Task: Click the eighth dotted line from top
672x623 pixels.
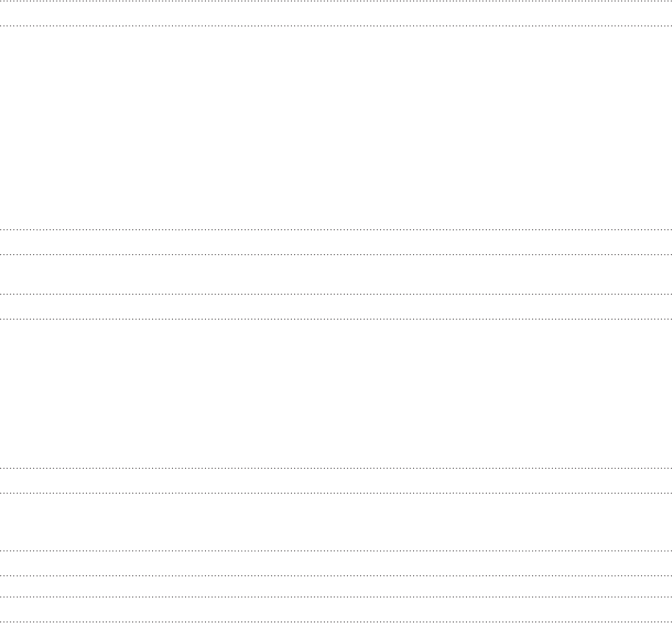Action: [336, 493]
